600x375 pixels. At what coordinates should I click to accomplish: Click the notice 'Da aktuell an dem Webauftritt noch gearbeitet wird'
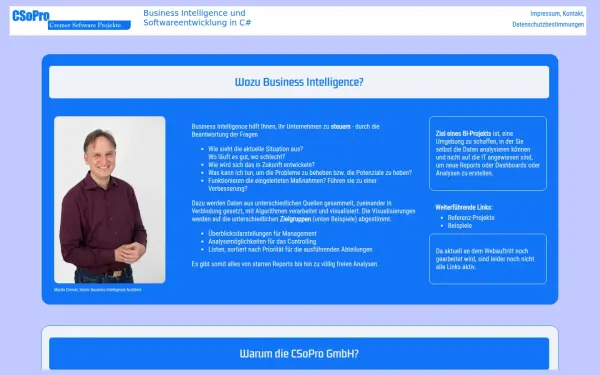(x=485, y=259)
